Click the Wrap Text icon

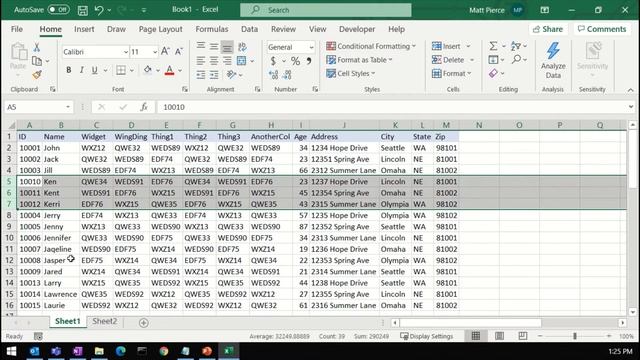(242, 47)
